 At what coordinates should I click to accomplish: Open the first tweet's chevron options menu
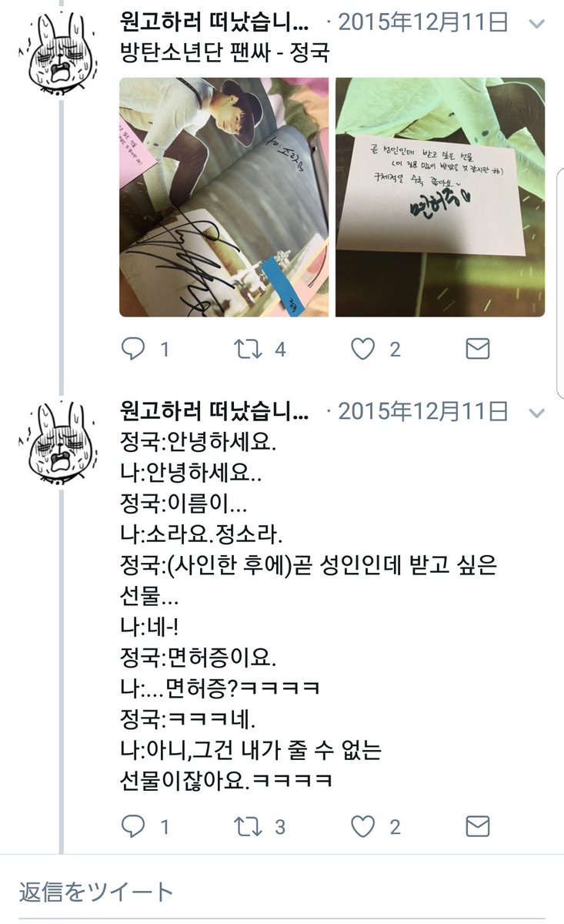pos(537,24)
